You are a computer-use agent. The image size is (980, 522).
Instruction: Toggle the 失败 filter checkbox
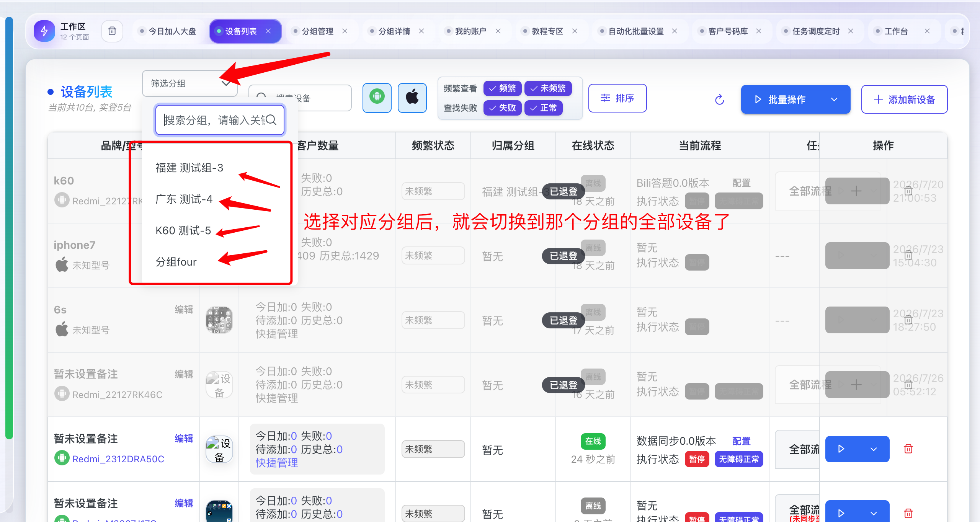tap(502, 108)
